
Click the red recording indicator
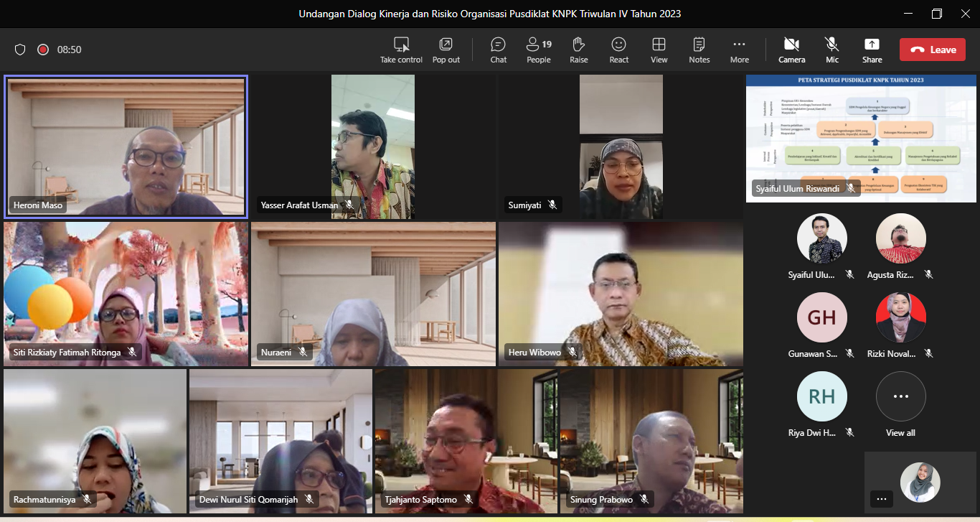[43, 50]
